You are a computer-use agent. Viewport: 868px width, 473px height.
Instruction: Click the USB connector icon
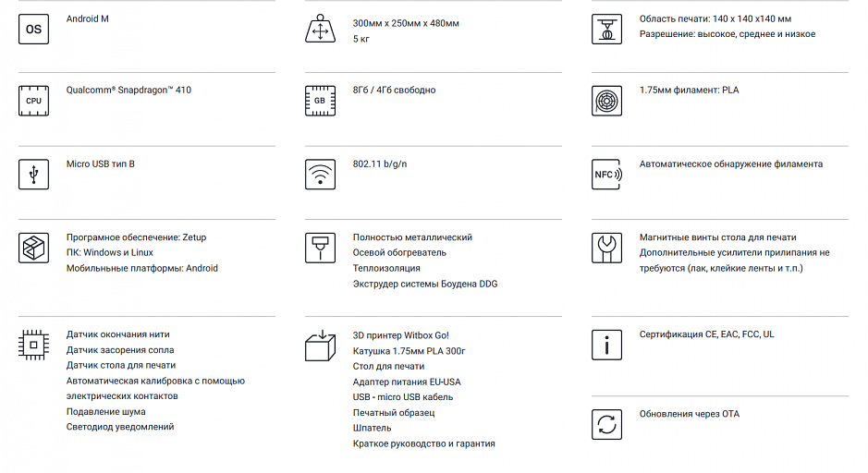coord(34,175)
